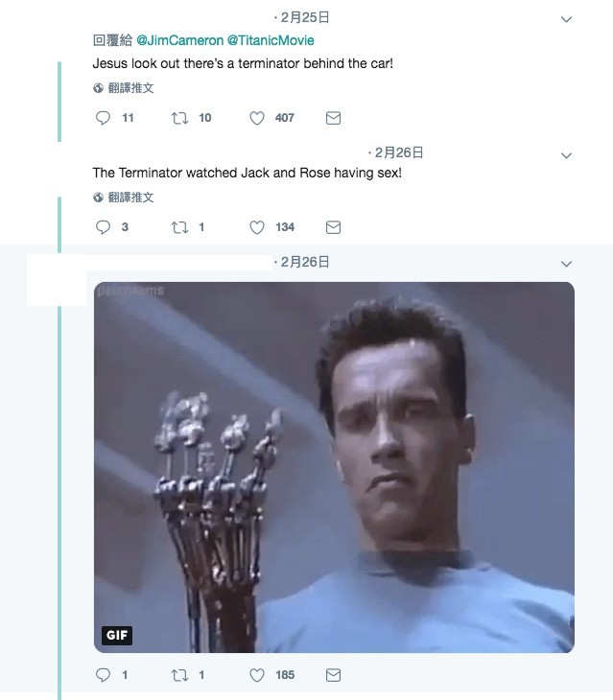Image resolution: width=613 pixels, height=700 pixels.
Task: Like the GIF tweet with 185 likes
Action: tap(257, 675)
